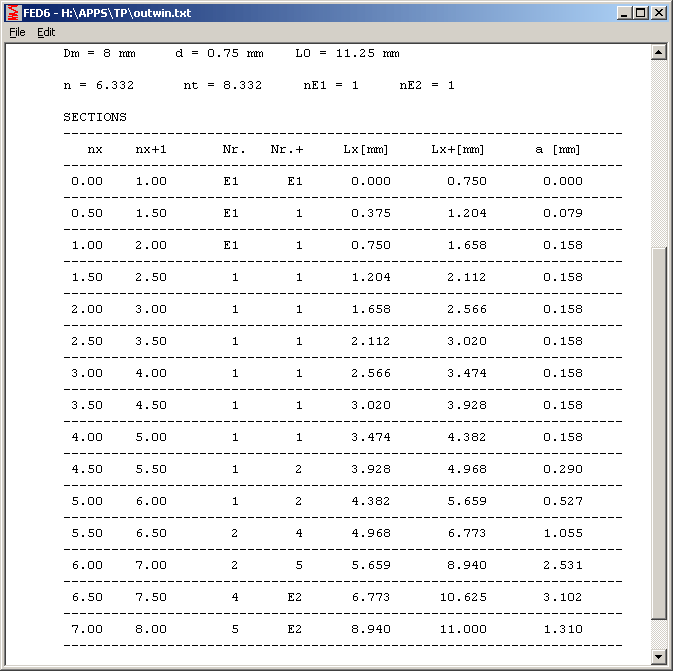The width and height of the screenshot is (673, 671).
Task: Click the L0 = 11.25 mm text
Action: 347,53
